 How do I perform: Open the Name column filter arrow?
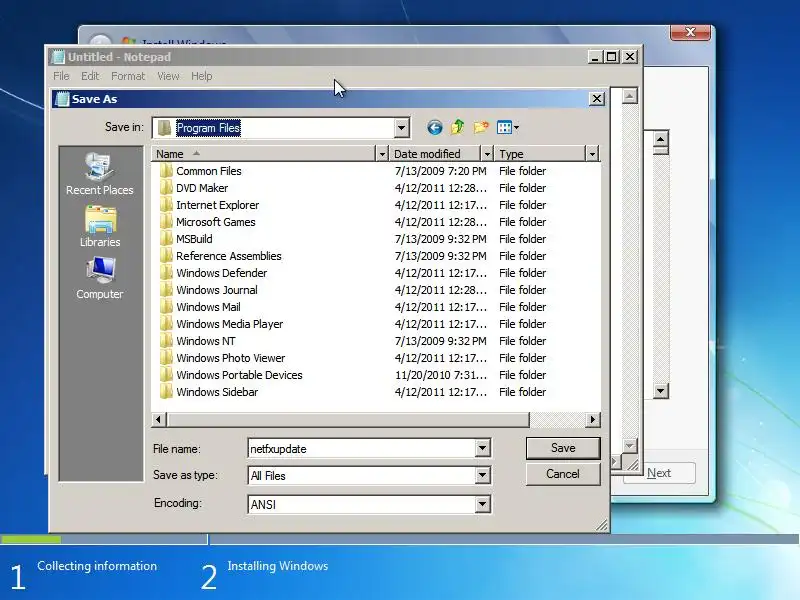382,154
